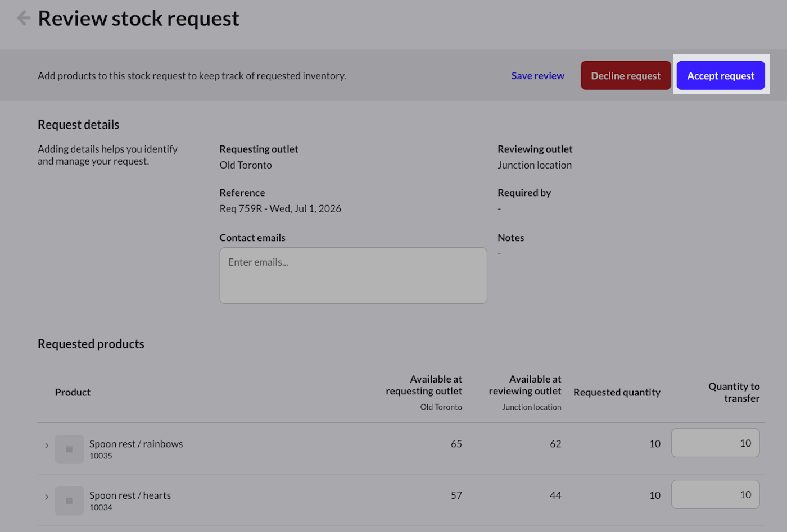The height and width of the screenshot is (532, 787).
Task: Select the 'Spoon rest / hearts' product name
Action: coord(130,495)
